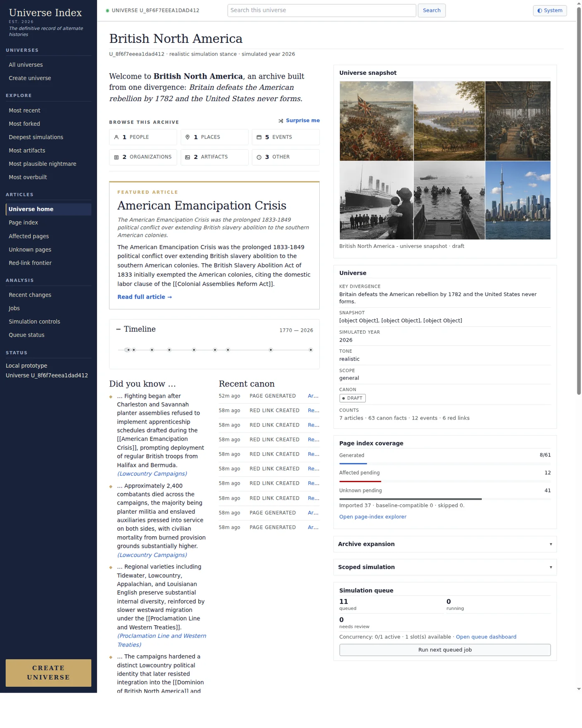The image size is (582, 728).
Task: Click the green status dot by universe ID
Action: click(x=108, y=10)
